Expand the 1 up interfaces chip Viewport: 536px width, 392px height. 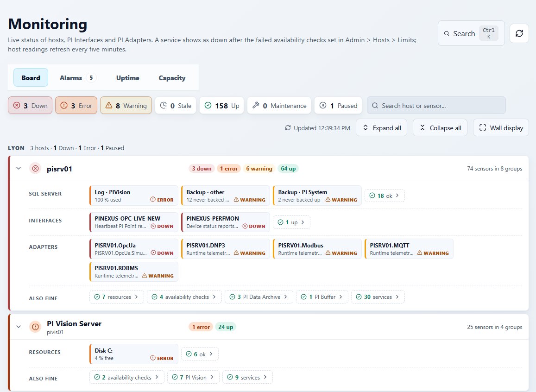(x=291, y=222)
